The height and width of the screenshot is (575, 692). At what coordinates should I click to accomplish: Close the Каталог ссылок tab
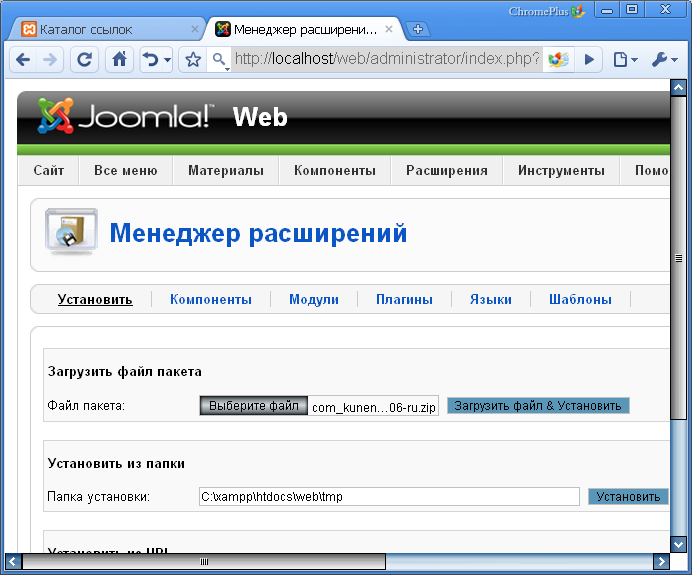click(x=194, y=29)
